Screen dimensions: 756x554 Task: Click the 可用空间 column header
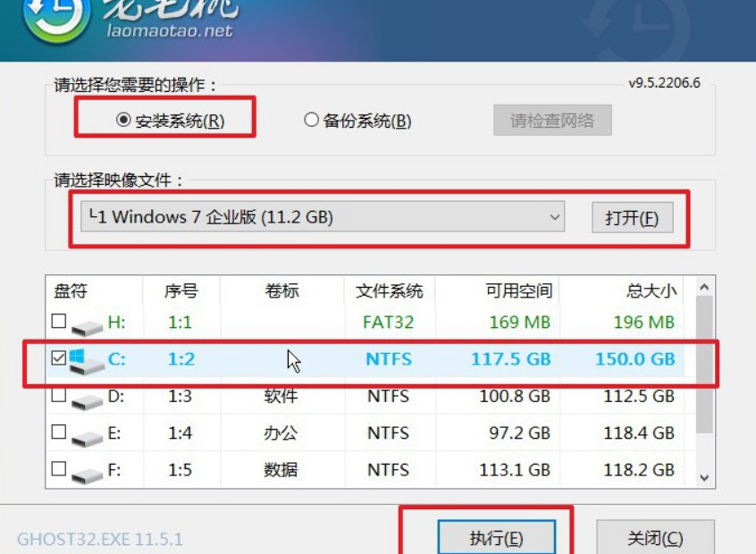point(519,290)
